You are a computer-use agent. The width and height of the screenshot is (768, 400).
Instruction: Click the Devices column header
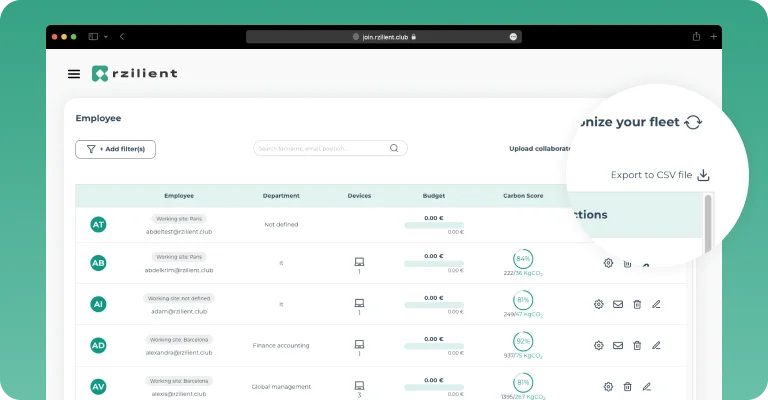[x=359, y=196]
